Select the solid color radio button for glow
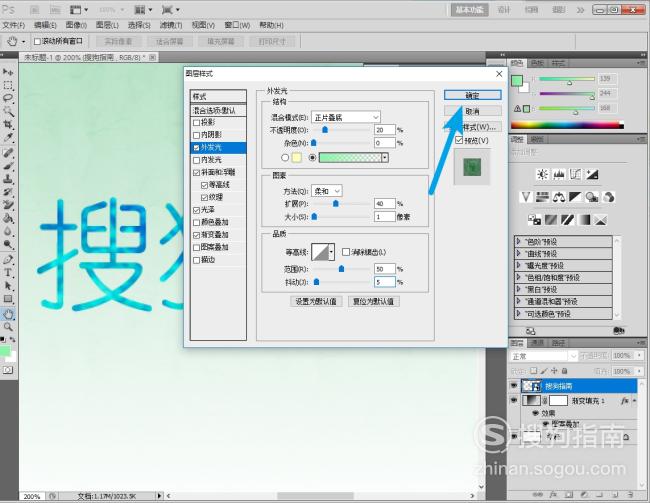This screenshot has width=650, height=503. [x=285, y=158]
